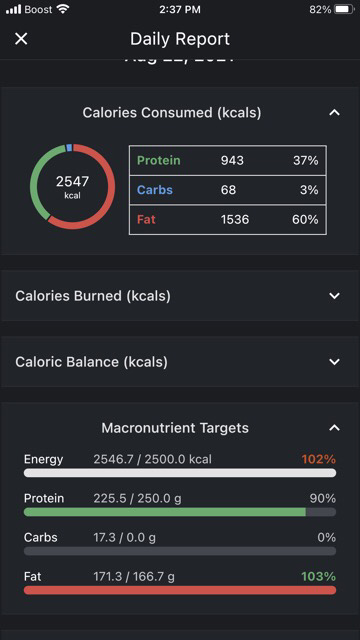Tap the Wi-Fi icon in status bar
Viewport: 360px width, 640px height.
[x=63, y=9]
